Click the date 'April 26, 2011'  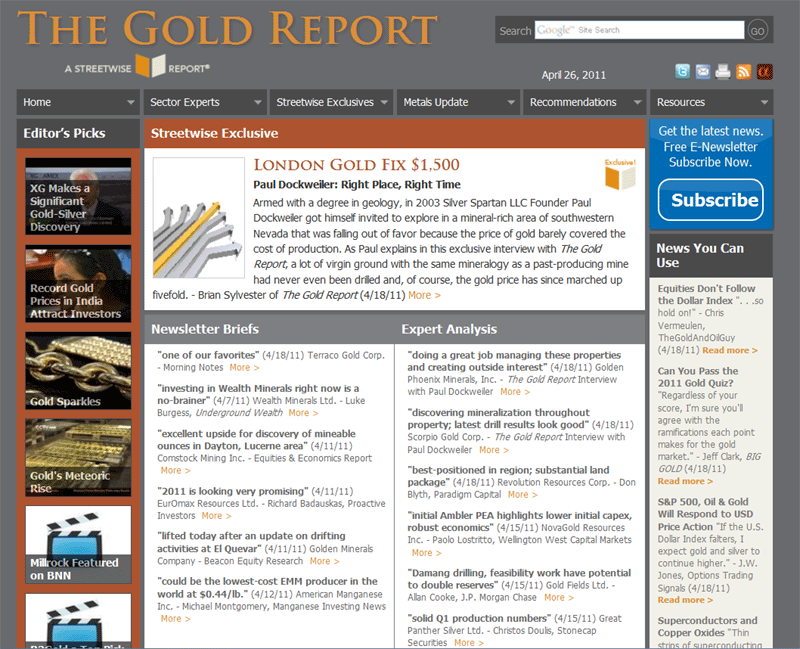tap(573, 75)
